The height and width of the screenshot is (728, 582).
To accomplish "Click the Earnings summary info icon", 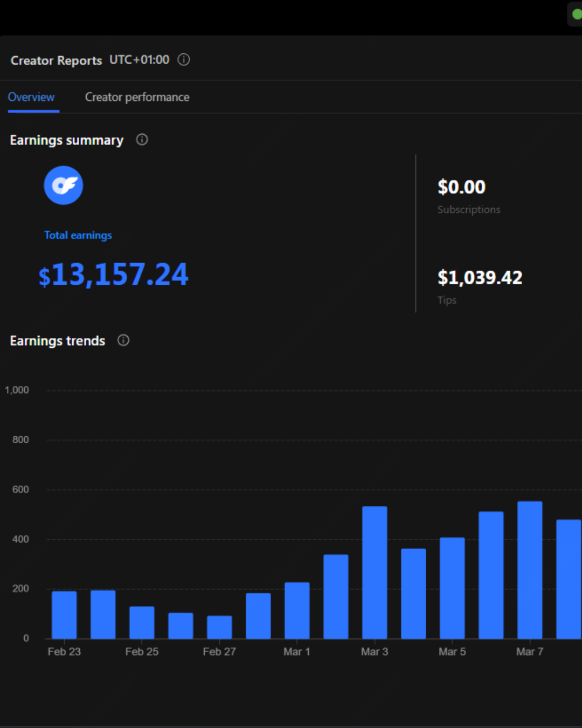I will click(x=142, y=140).
